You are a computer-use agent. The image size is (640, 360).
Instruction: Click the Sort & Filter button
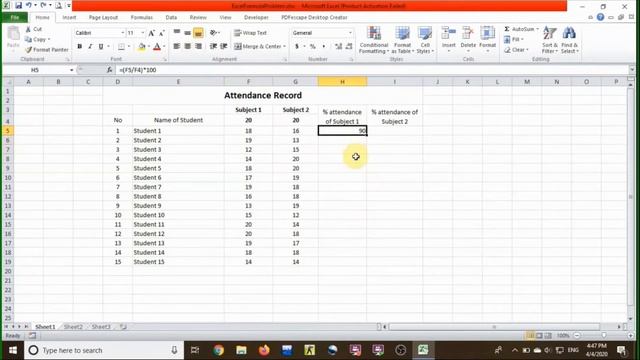[549, 40]
